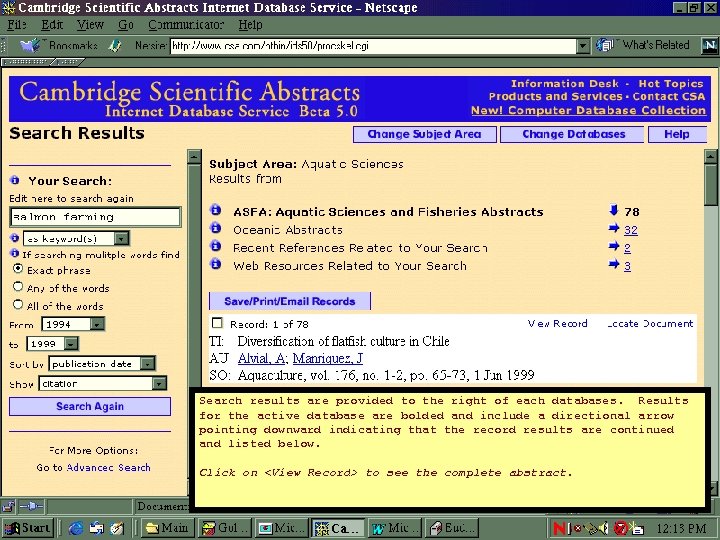Click the info icon for Oceanic Abstracts
Viewport: 720px width, 540px height.
(x=215, y=228)
